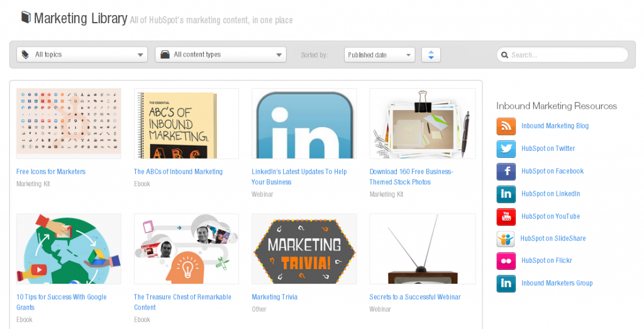Open The Treasure Chest of Remarkable Content
Image resolution: width=644 pixels, height=329 pixels.
pyautogui.click(x=183, y=303)
